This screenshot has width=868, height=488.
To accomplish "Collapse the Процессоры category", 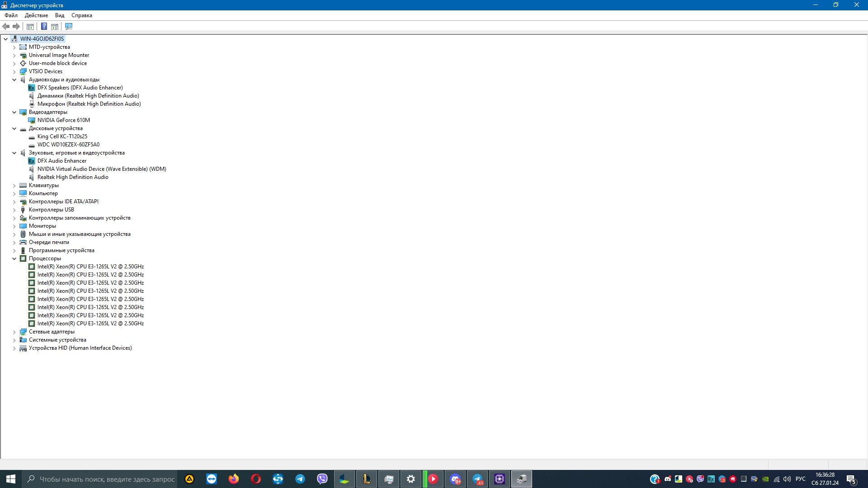I will coord(14,258).
